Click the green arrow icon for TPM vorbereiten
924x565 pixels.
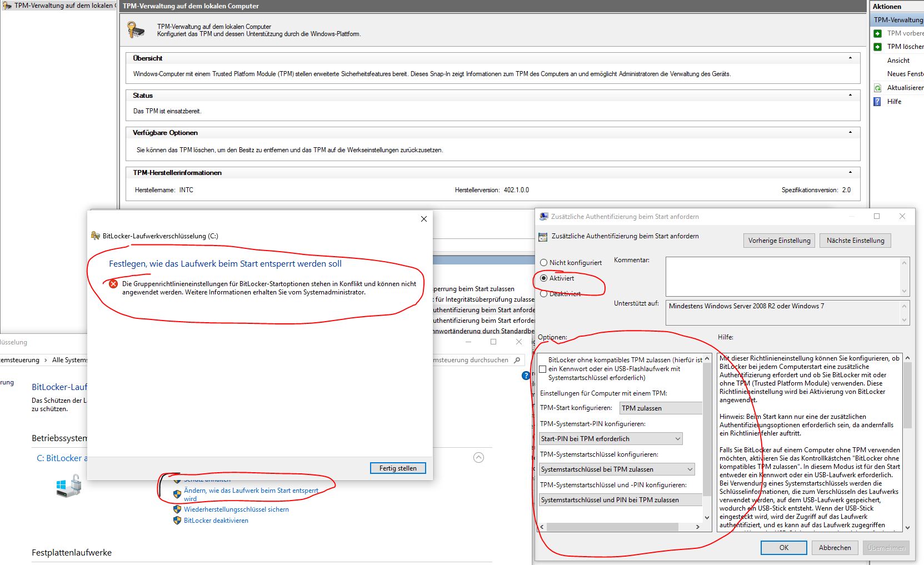pyautogui.click(x=878, y=33)
